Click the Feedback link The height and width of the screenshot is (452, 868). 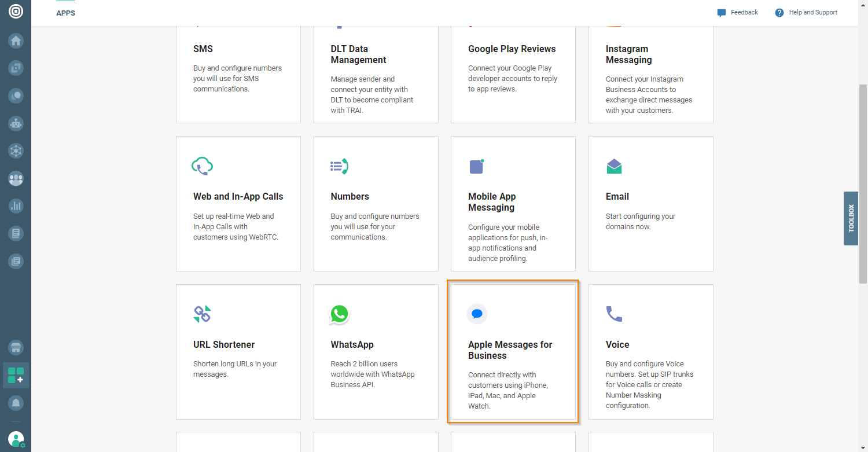tap(737, 12)
